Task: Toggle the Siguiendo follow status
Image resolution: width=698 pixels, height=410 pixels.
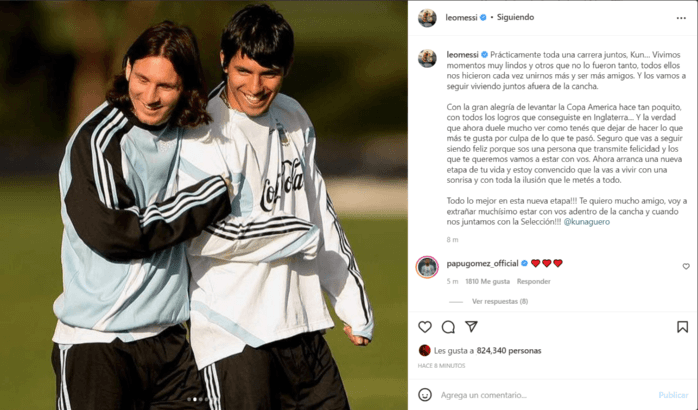Action: (x=515, y=17)
